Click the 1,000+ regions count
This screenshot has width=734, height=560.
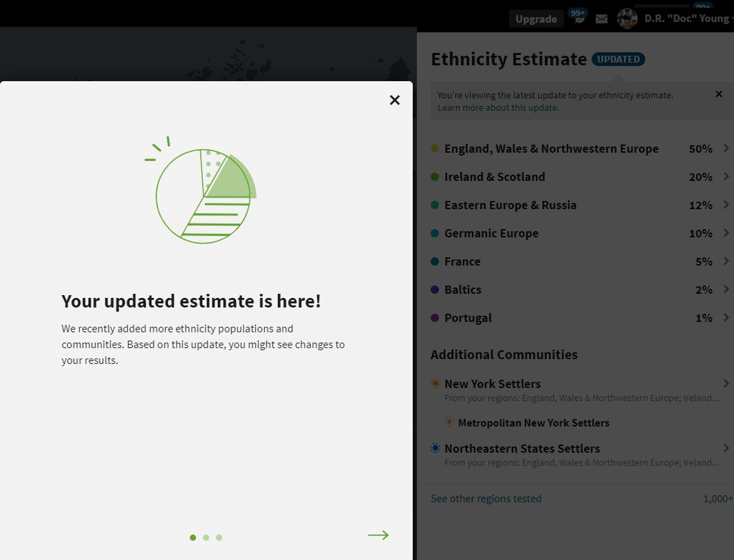point(718,499)
